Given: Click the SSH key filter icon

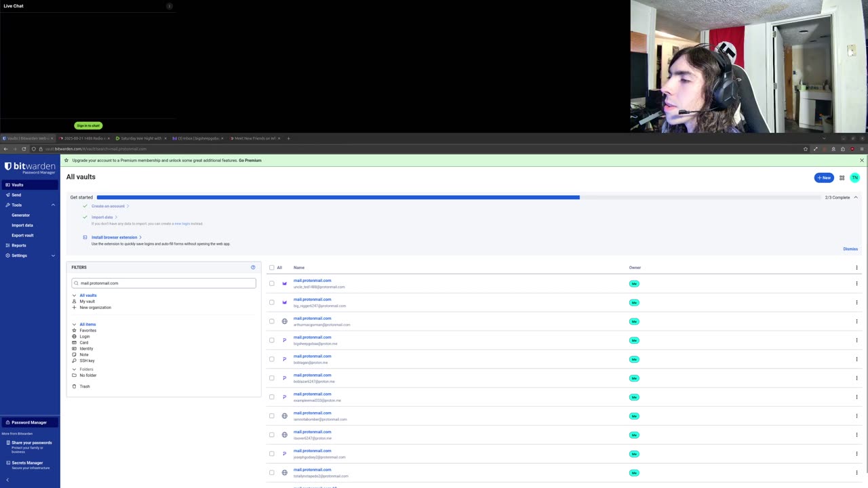Looking at the screenshot, I should pyautogui.click(x=75, y=361).
